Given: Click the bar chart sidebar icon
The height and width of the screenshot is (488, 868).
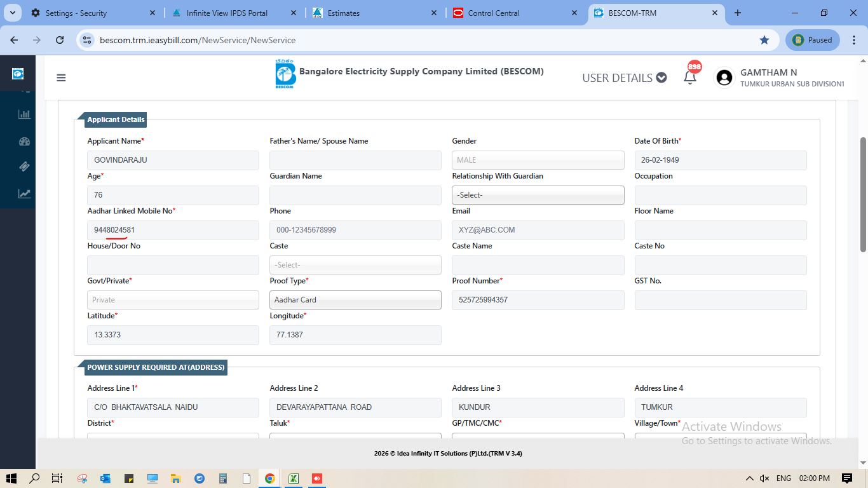Looking at the screenshot, I should [x=24, y=114].
